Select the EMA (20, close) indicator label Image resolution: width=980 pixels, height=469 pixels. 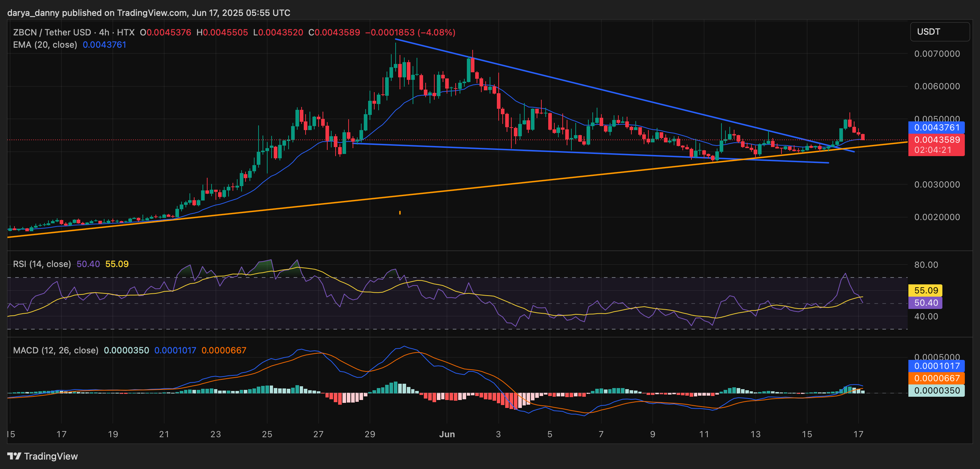pyautogui.click(x=45, y=45)
